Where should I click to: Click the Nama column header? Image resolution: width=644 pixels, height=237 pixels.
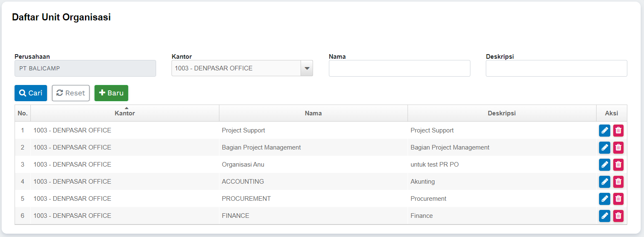point(313,113)
